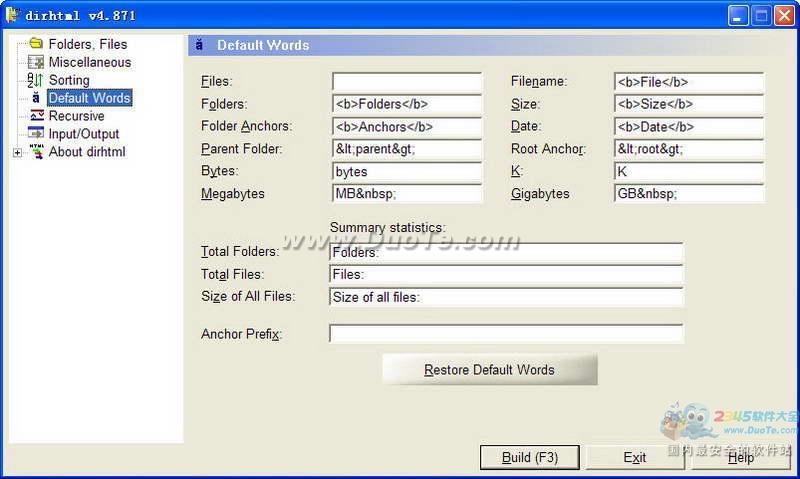Focus the Gigabytes input field
Viewport: 800px width, 479px height.
click(x=689, y=194)
